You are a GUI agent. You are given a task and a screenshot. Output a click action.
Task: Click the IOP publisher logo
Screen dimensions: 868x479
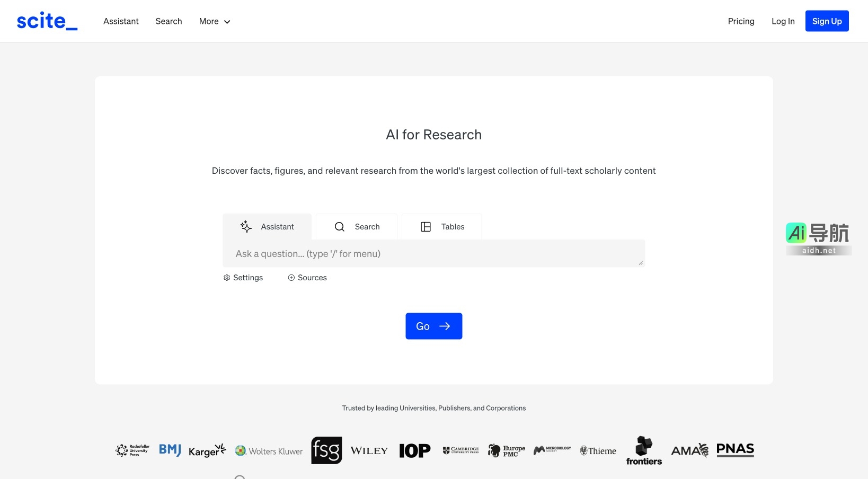click(x=414, y=451)
